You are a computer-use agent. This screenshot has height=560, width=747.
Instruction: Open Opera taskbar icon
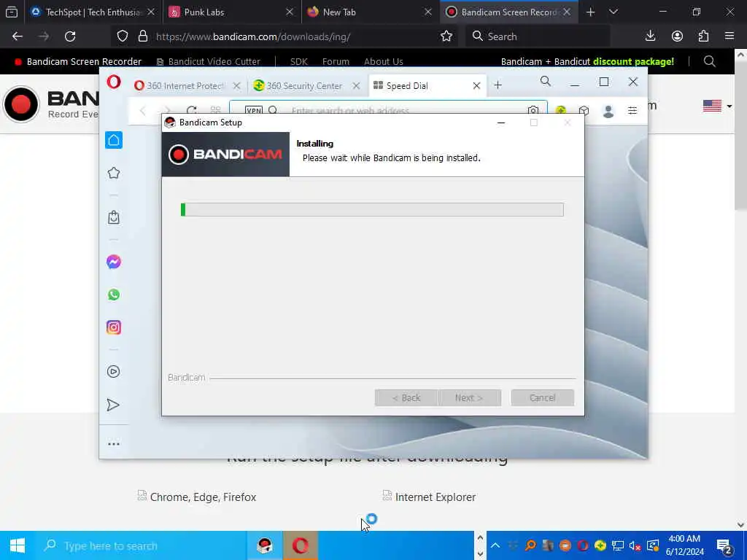point(300,545)
